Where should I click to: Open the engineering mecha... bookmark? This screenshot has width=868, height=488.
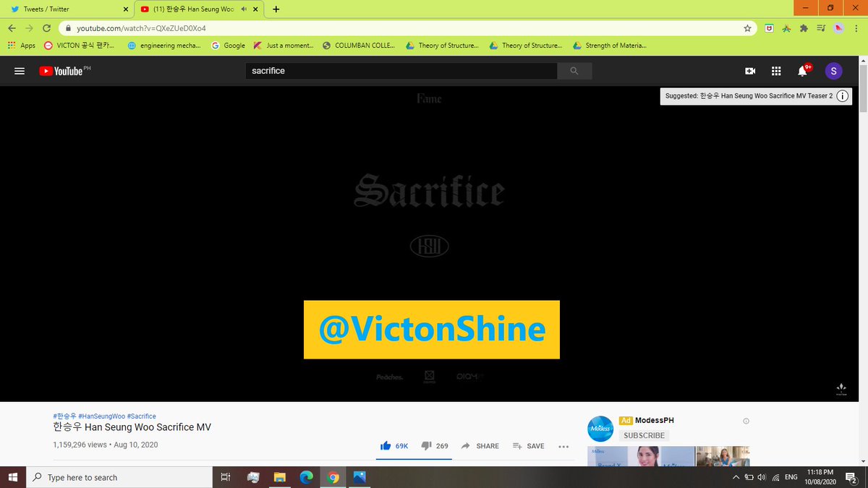[x=163, y=46]
